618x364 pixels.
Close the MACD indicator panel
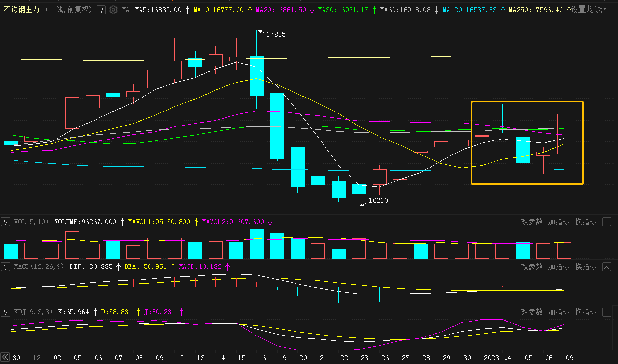point(606,267)
